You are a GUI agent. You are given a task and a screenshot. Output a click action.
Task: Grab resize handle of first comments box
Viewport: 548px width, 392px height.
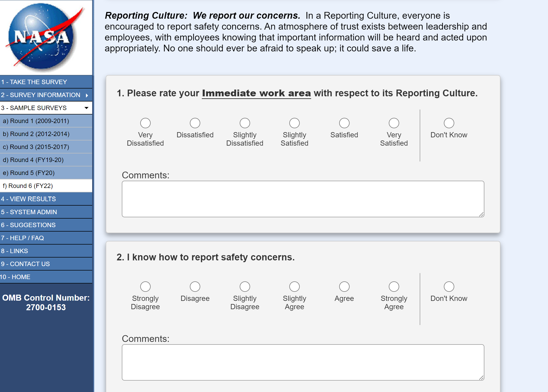[481, 214]
